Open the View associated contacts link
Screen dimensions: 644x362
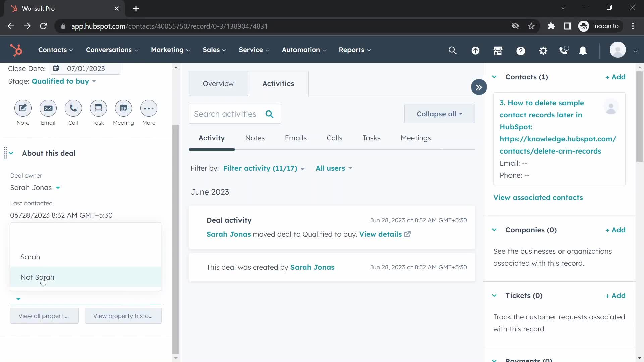538,198
